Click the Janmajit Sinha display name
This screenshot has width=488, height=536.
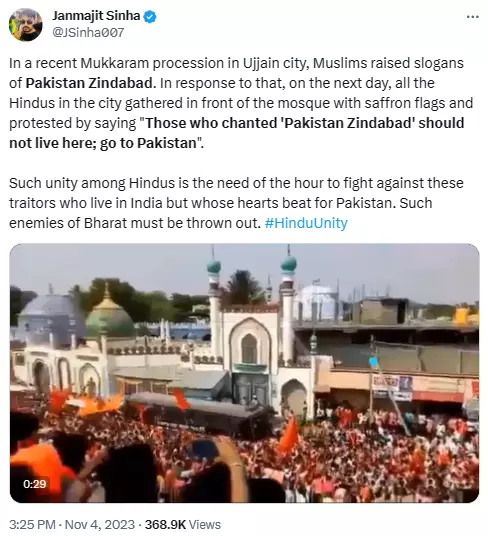96,16
